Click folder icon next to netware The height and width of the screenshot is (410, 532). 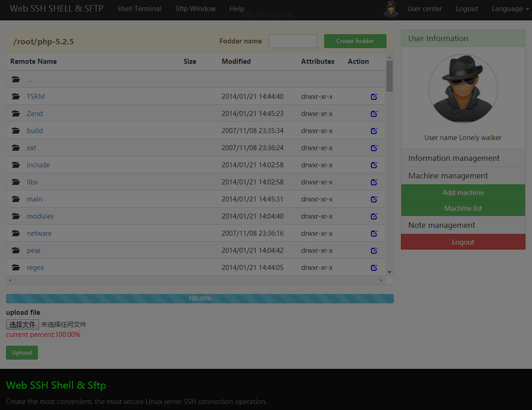[16, 233]
